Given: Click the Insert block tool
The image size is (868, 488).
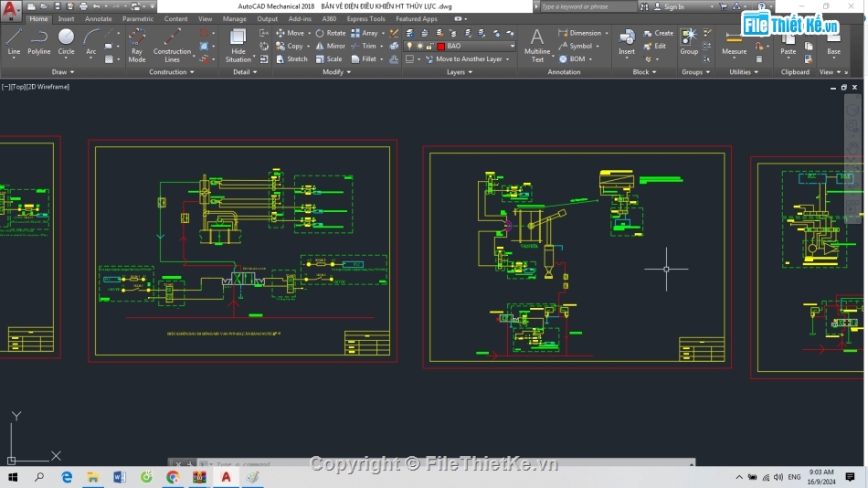Looking at the screenshot, I should [627, 43].
